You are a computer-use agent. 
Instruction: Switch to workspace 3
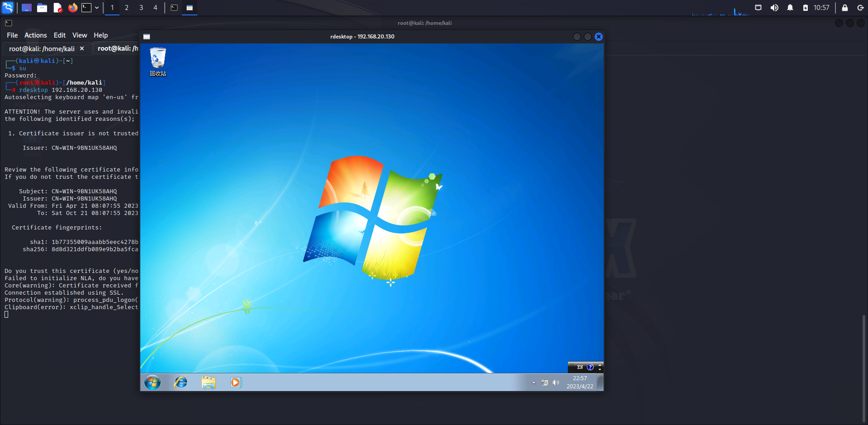pyautogui.click(x=141, y=8)
